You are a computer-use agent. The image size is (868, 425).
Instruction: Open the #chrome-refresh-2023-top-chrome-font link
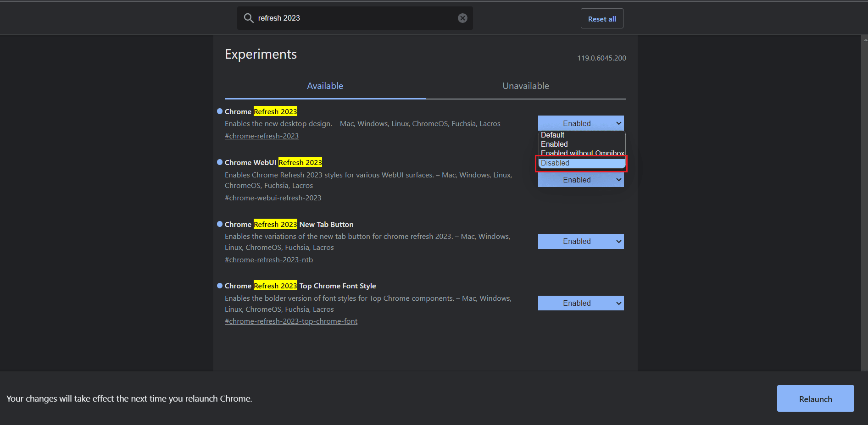pyautogui.click(x=291, y=321)
